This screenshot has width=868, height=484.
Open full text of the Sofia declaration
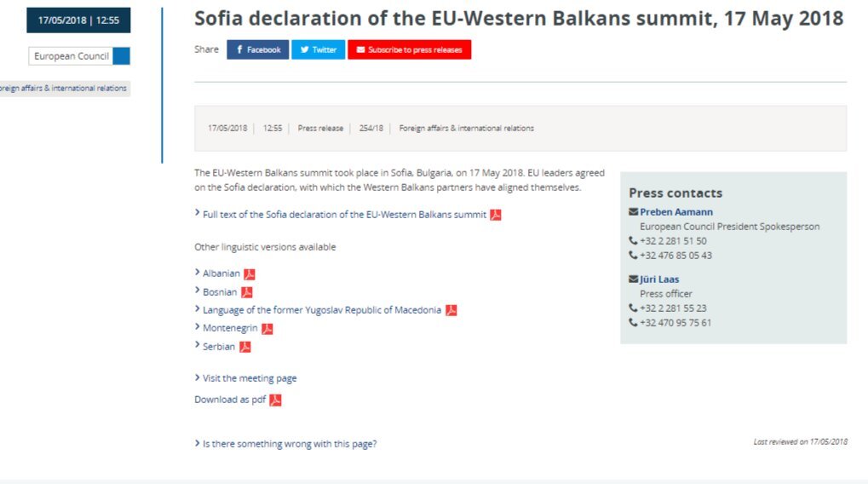pyautogui.click(x=344, y=215)
